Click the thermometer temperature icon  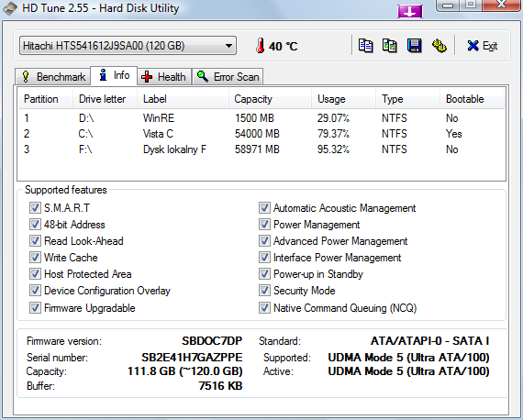click(x=261, y=46)
